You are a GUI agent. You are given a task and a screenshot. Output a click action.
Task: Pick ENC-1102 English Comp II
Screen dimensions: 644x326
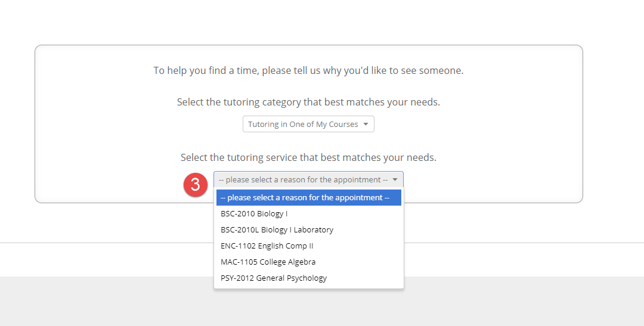click(x=308, y=246)
